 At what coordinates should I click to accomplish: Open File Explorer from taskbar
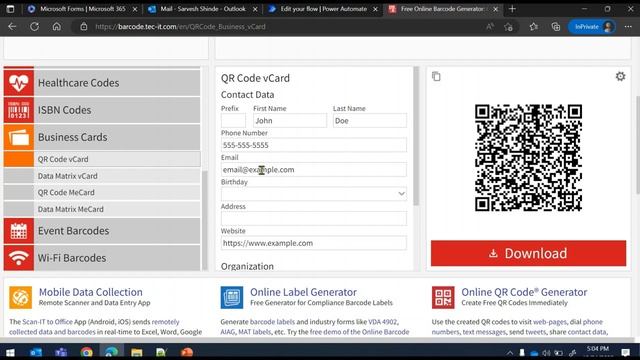pyautogui.click(x=137, y=352)
